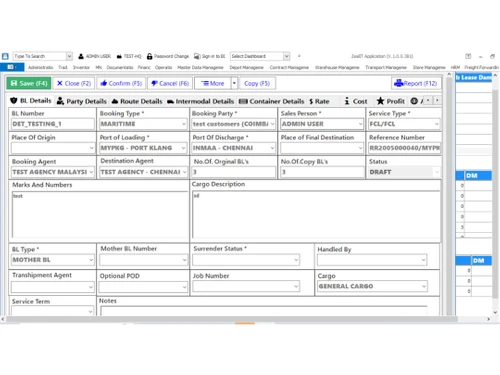Open the partially hidden tab after Profit
This screenshot has width=500, height=375.
pos(416,101)
